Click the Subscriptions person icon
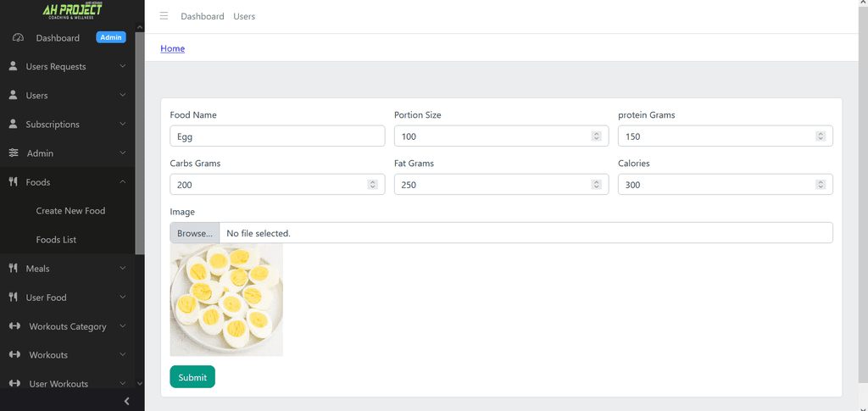The image size is (868, 411). coord(14,125)
